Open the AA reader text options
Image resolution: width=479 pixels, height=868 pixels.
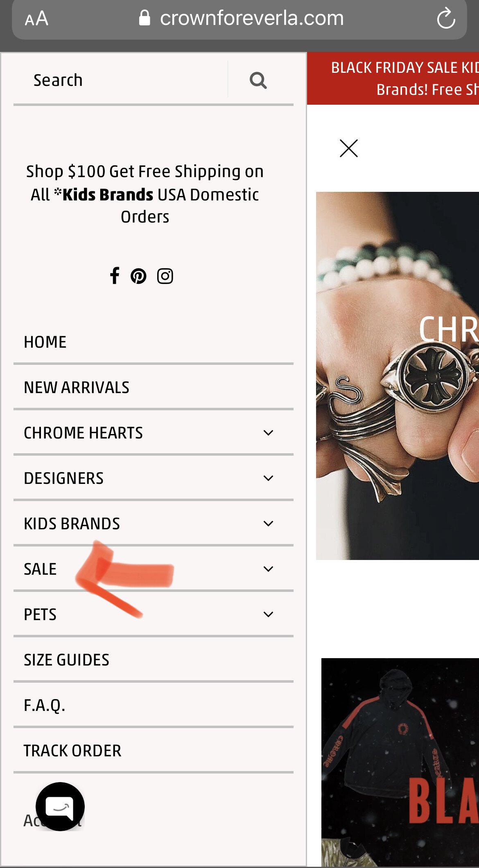tap(36, 19)
